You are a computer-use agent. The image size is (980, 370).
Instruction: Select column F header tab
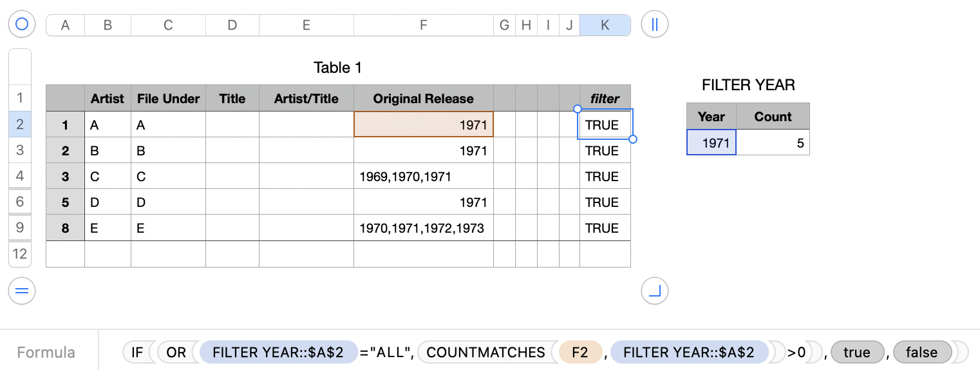click(423, 25)
